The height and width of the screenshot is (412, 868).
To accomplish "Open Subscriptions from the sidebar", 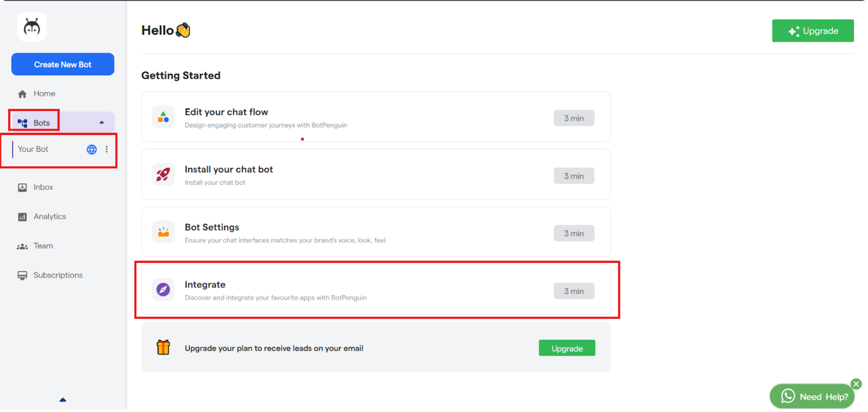I will tap(22, 275).
